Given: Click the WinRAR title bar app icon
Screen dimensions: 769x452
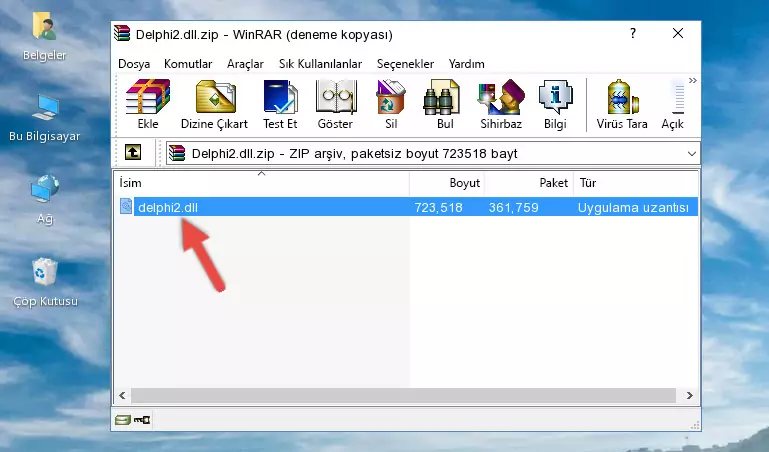Looking at the screenshot, I should pos(122,33).
